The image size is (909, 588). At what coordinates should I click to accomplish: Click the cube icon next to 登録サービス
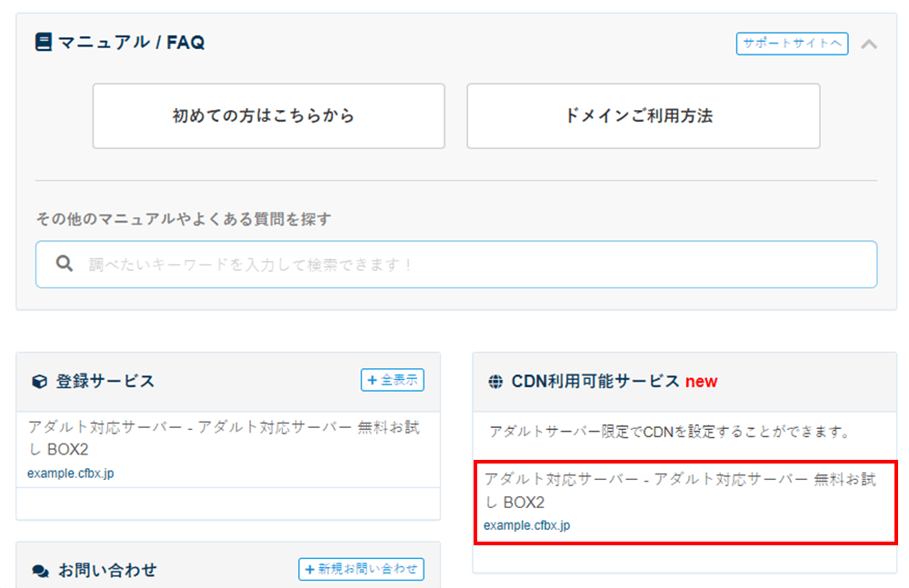pyautogui.click(x=39, y=382)
